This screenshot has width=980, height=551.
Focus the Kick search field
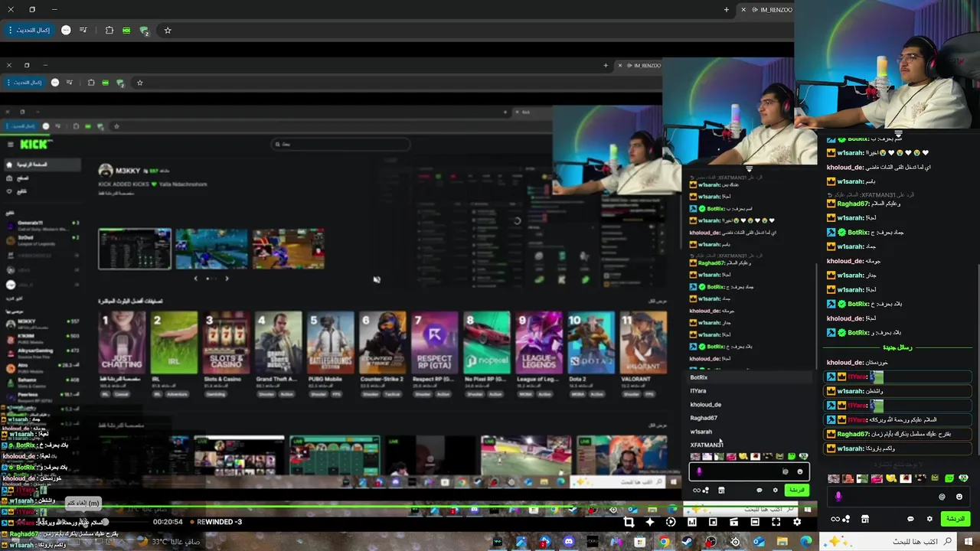(x=341, y=144)
